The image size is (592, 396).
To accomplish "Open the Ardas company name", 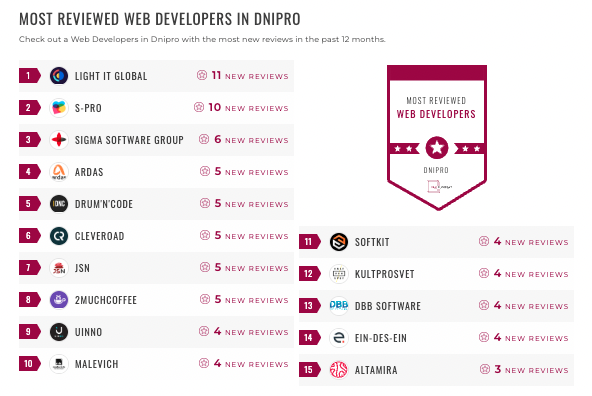I will point(89,172).
